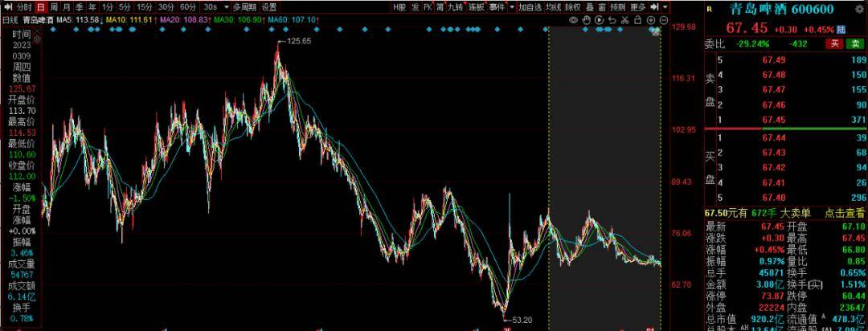Click sell level 5 price 67.49
Screen dimensions: 868x331
click(773, 59)
